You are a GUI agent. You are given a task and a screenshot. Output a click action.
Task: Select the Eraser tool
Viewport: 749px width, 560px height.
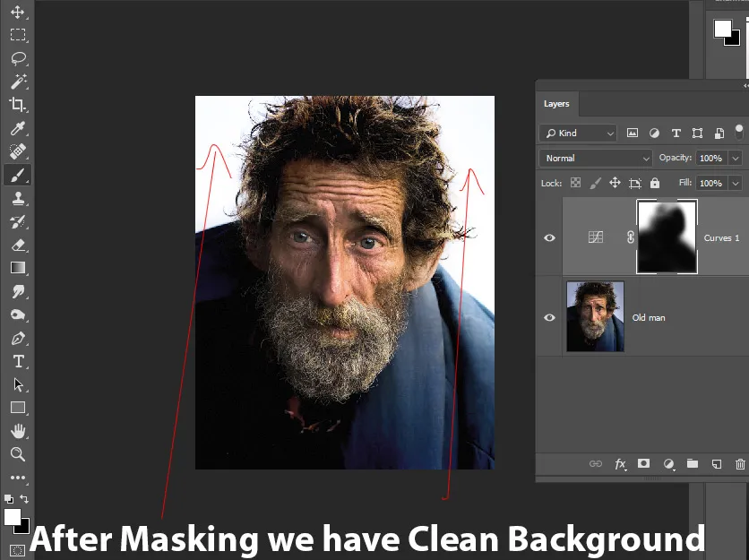[18, 246]
